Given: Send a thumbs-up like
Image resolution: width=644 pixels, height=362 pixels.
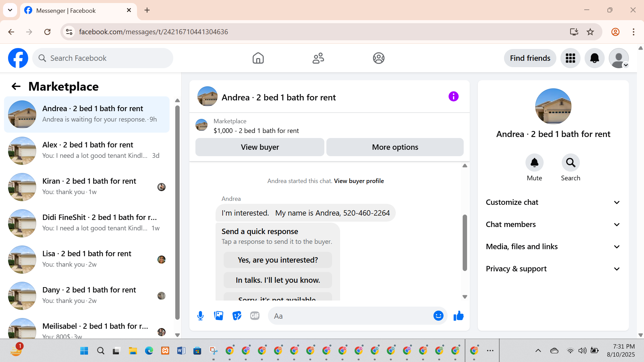Looking at the screenshot, I should [458, 316].
